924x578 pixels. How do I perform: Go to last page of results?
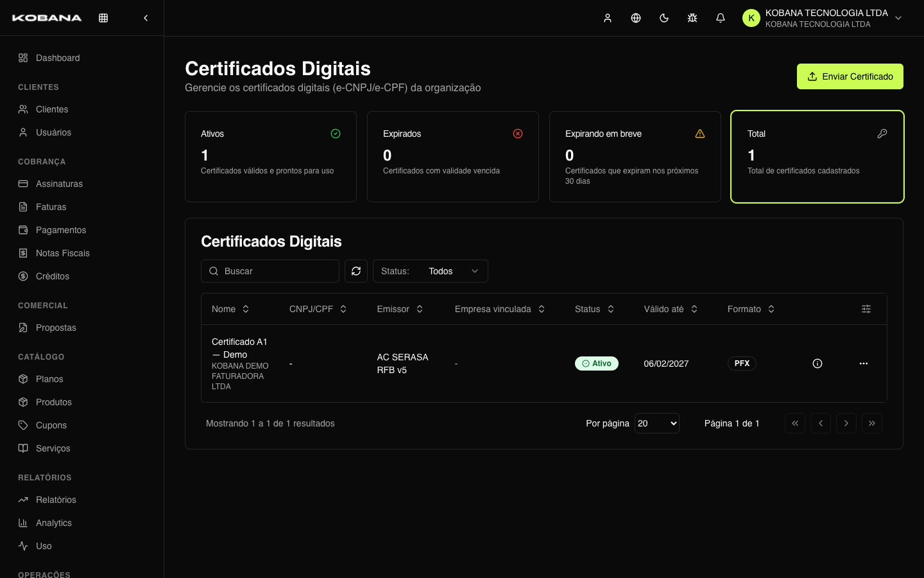pyautogui.click(x=872, y=423)
